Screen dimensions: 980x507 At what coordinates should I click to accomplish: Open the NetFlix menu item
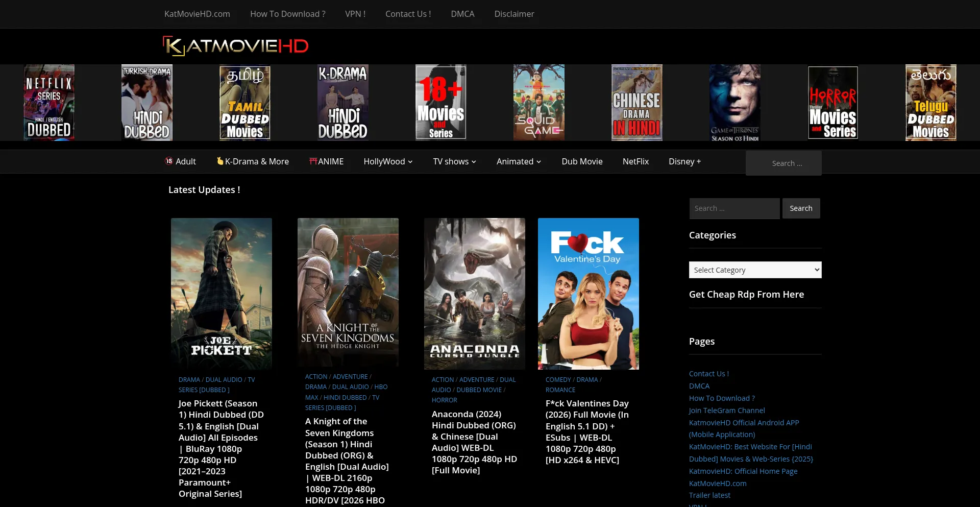pos(635,161)
